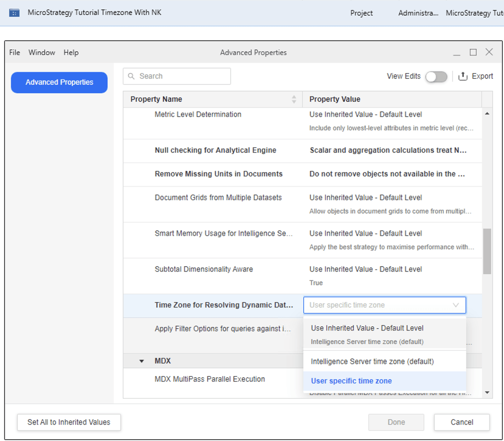504x441 pixels.
Task: Select Subtotal Dimensionality Aware row
Action: [x=302, y=276]
